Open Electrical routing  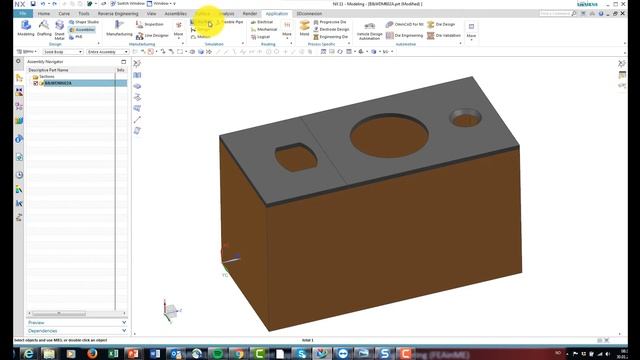coord(262,22)
